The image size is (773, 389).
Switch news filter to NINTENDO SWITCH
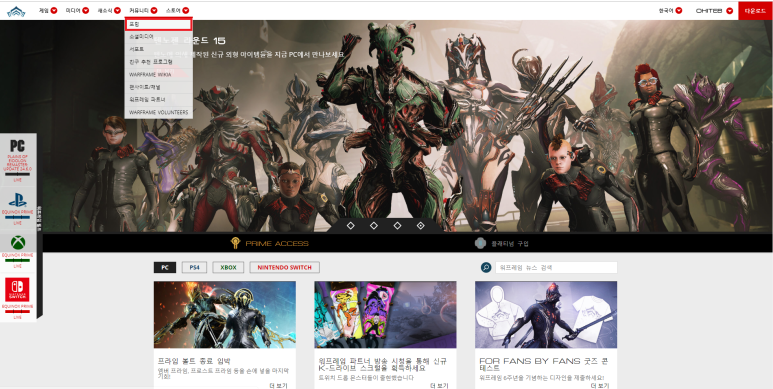click(284, 267)
